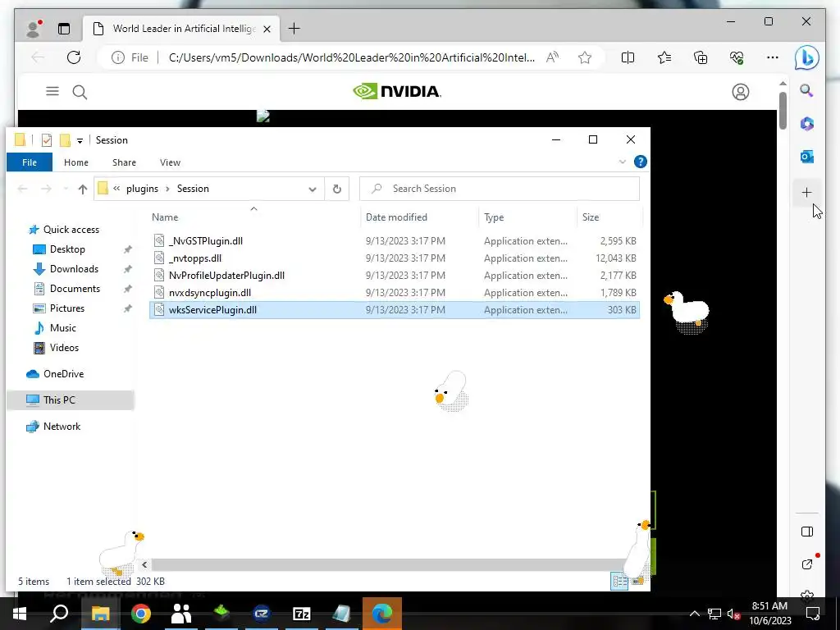Open Google Chrome from the taskbar
The width and height of the screenshot is (840, 630).
141,614
